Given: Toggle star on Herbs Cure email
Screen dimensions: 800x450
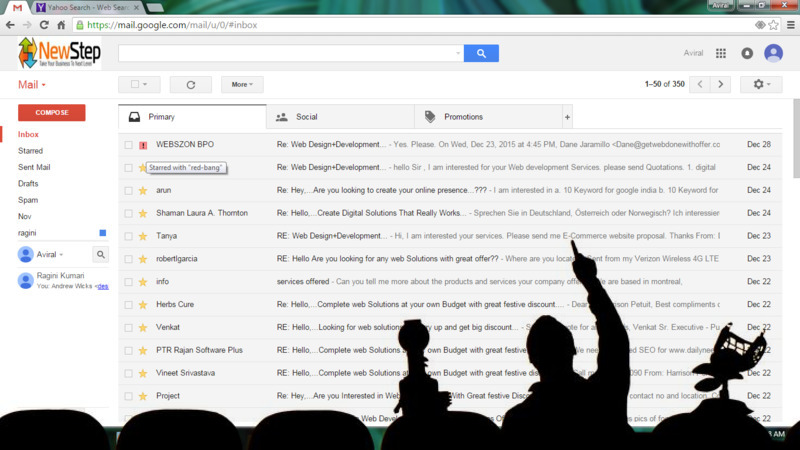Looking at the screenshot, I should point(143,305).
